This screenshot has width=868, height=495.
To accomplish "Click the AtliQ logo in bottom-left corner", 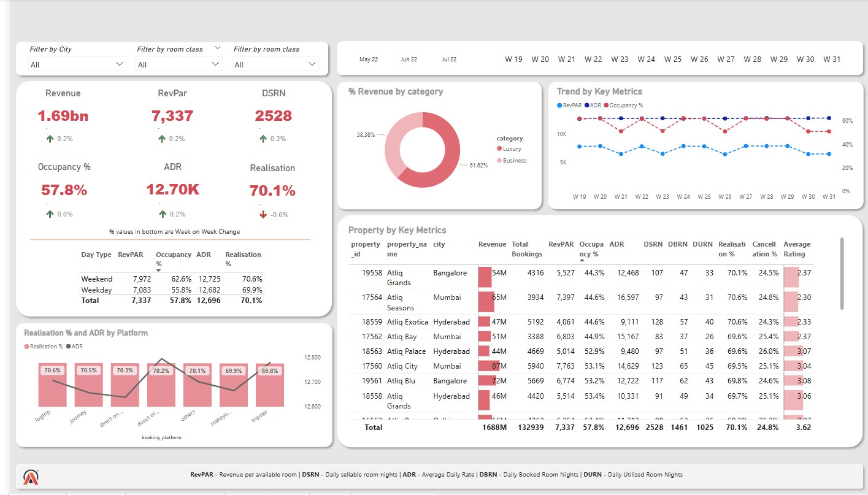I will [29, 476].
